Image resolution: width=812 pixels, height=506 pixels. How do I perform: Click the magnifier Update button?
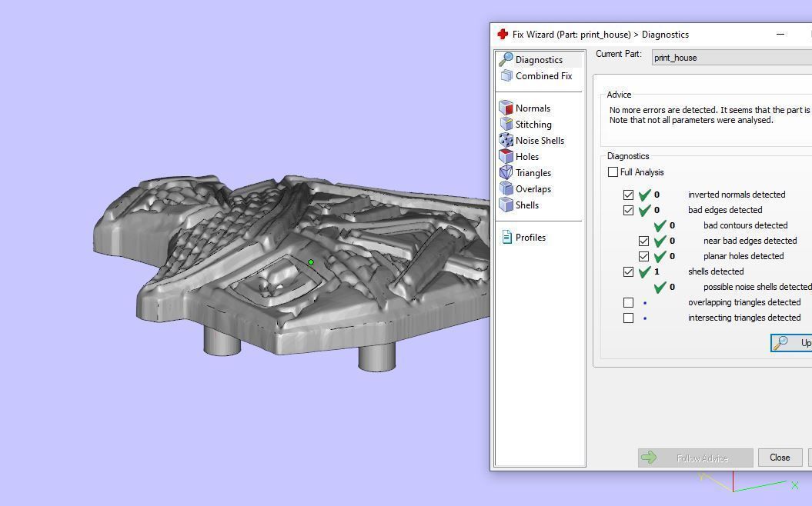[x=791, y=342]
